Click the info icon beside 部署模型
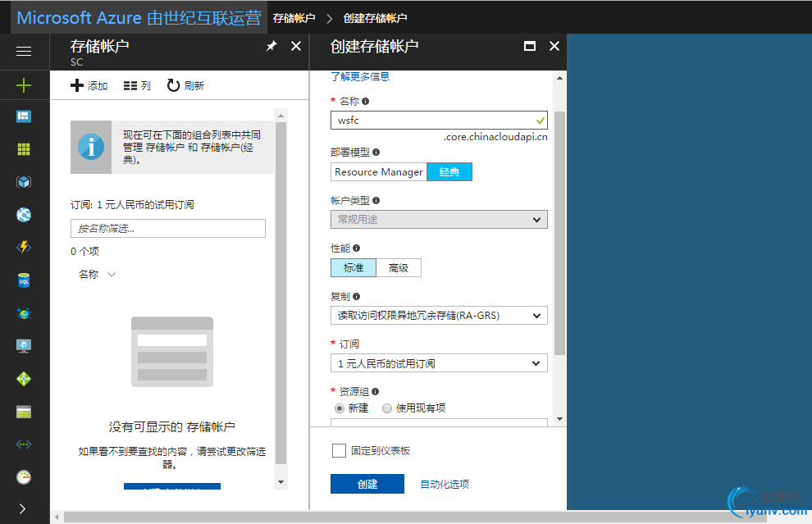Image resolution: width=812 pixels, height=524 pixels. tap(376, 153)
